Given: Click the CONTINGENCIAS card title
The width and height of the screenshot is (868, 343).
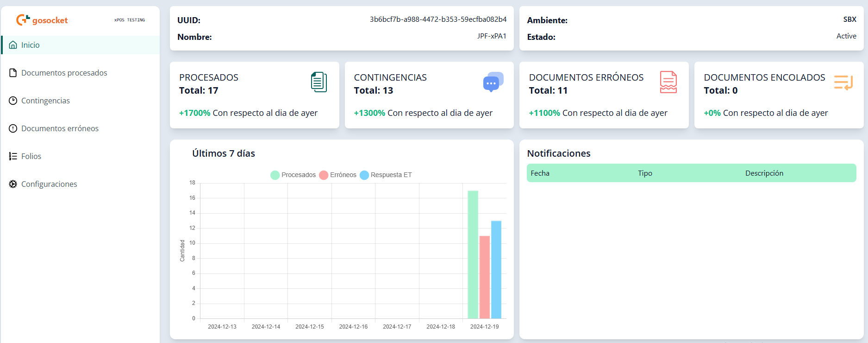Looking at the screenshot, I should coord(390,77).
